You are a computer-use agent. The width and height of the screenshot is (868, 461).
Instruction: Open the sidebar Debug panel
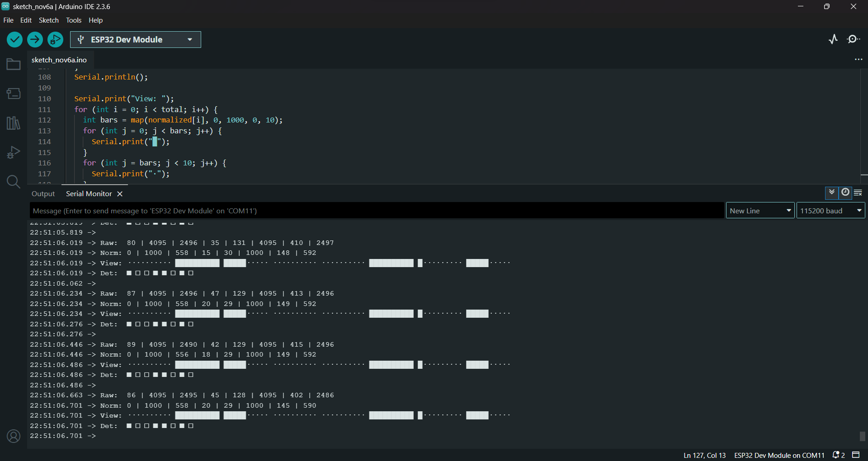coord(14,152)
